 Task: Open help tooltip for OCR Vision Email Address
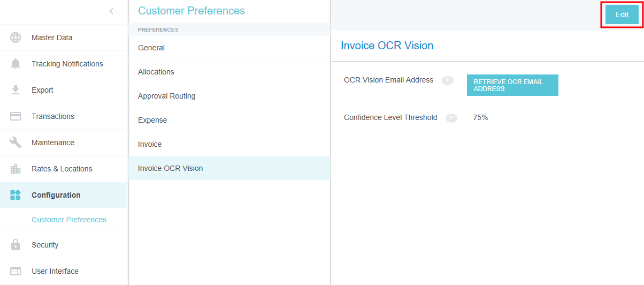click(x=447, y=80)
